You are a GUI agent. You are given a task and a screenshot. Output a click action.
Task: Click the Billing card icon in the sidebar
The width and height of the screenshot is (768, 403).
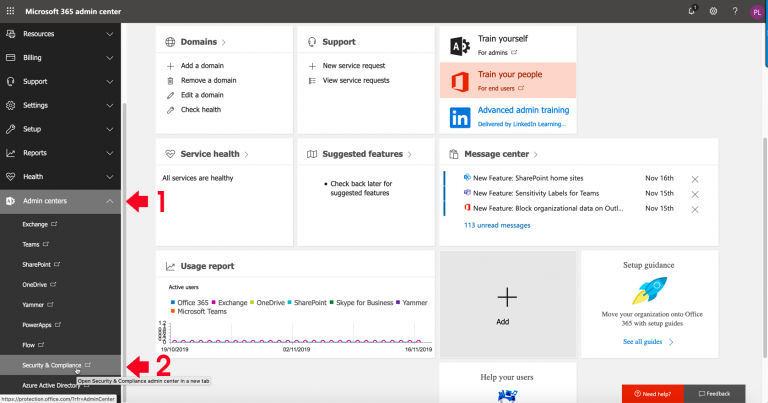10,57
